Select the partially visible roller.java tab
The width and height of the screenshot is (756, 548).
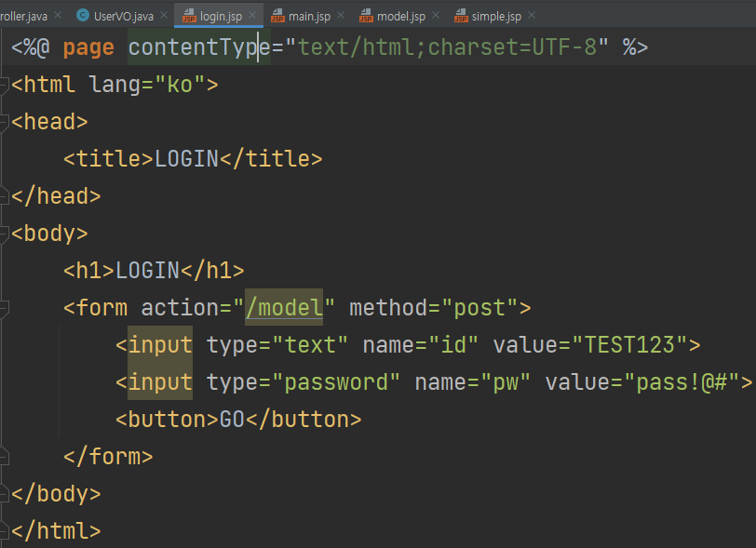[23, 17]
